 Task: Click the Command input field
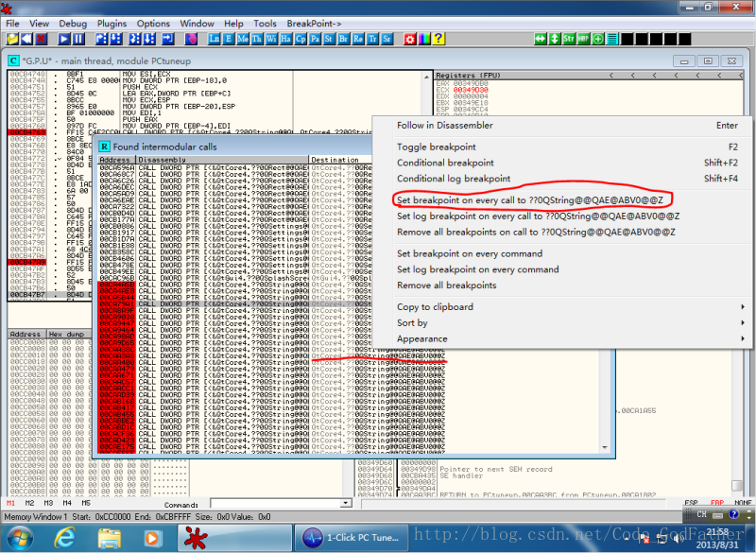click(275, 503)
